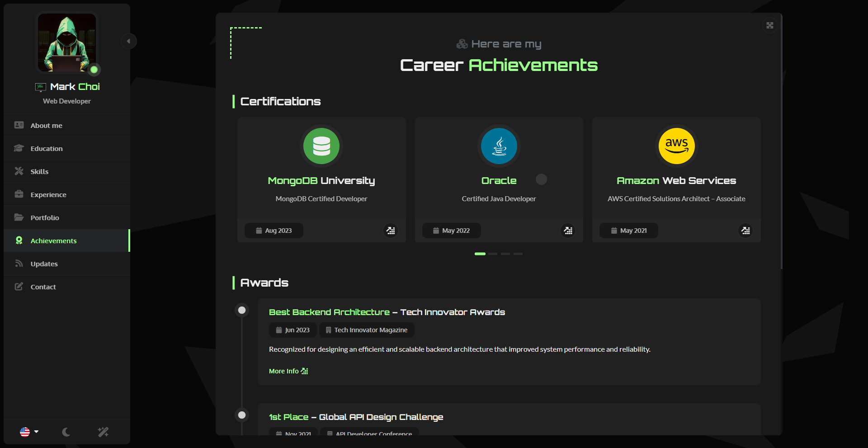Viewport: 868px width, 448px height.
Task: Toggle dark mode with the moon icon
Action: pyautogui.click(x=66, y=432)
